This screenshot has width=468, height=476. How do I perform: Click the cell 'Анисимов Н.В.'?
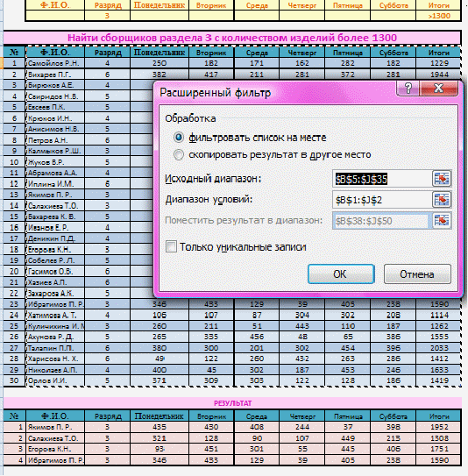55,129
